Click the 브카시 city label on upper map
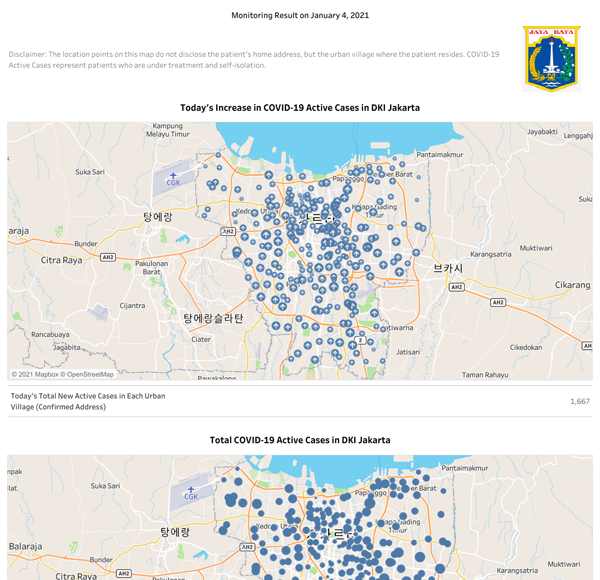 [x=447, y=268]
